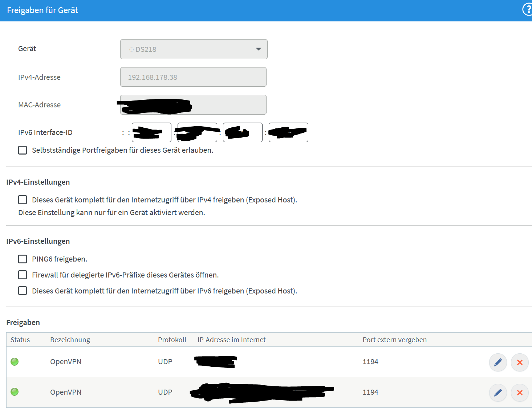Image resolution: width=532 pixels, height=415 pixels.
Task: Click the second IPv6 Interface-ID field
Action: (x=197, y=132)
